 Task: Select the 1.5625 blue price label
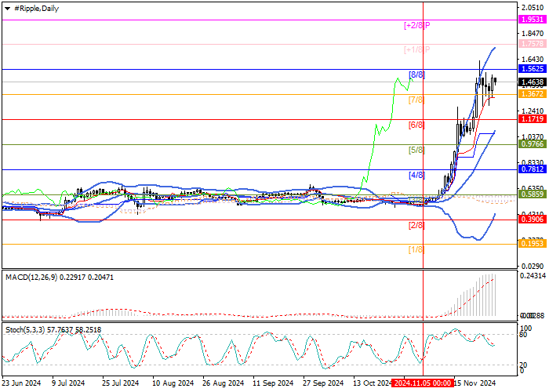[x=533, y=69]
